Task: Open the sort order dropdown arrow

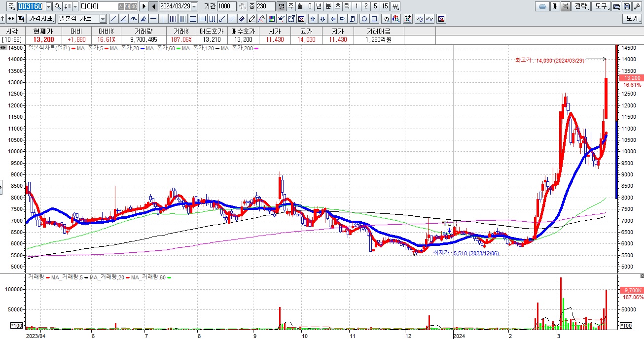Action: pyautogui.click(x=75, y=6)
